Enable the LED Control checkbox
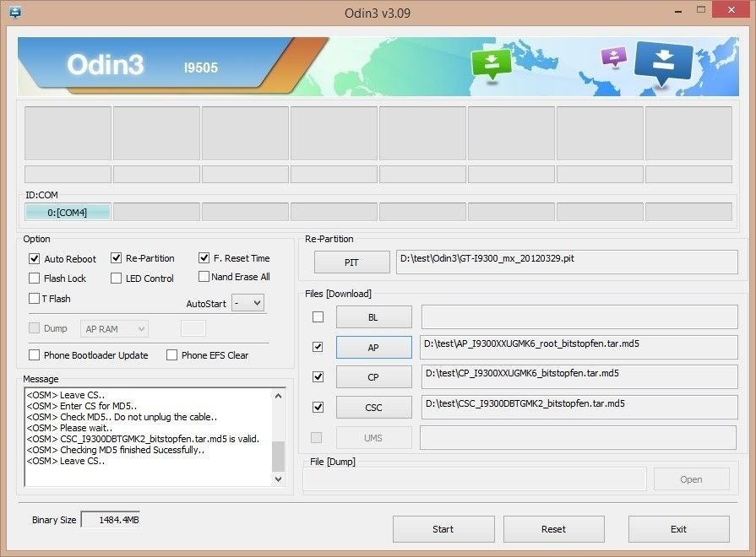756x557 pixels. (x=117, y=278)
